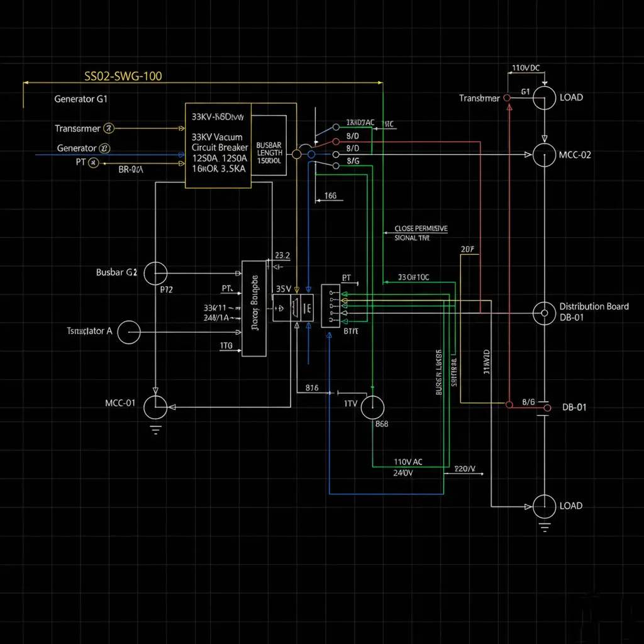Select the Distribution Board DB-01 symbol
The height and width of the screenshot is (644, 644).
pos(543,313)
